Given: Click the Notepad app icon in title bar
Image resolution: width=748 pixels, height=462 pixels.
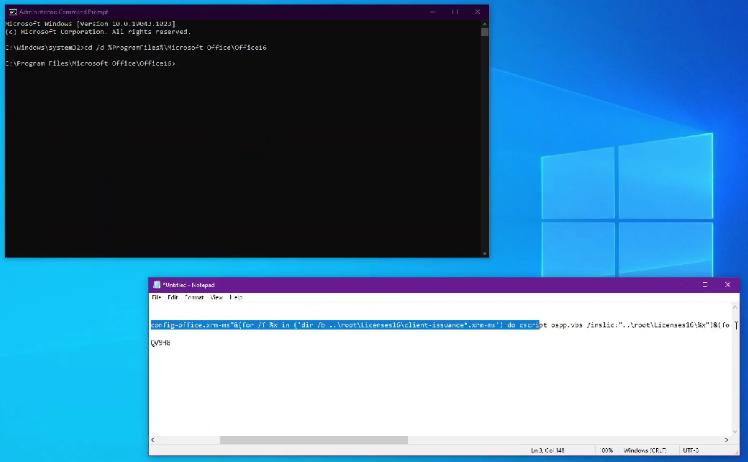Looking at the screenshot, I should point(156,285).
